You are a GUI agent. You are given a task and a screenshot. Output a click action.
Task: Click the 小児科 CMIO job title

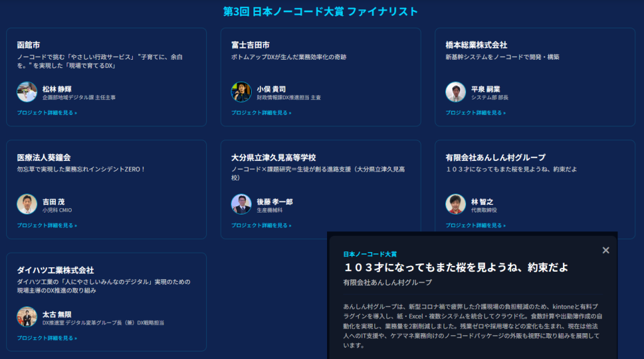[57, 210]
